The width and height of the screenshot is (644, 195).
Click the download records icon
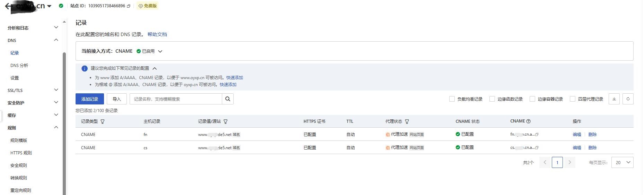(614, 99)
